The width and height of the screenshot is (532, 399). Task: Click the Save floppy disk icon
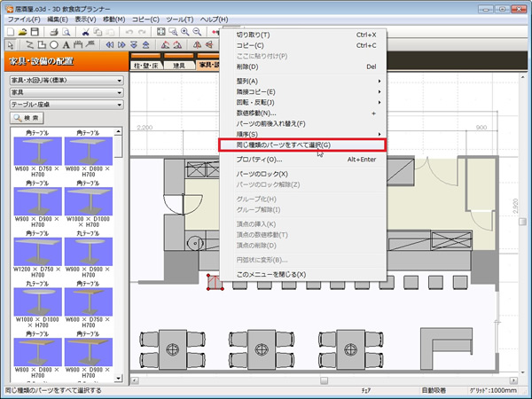tap(34, 31)
